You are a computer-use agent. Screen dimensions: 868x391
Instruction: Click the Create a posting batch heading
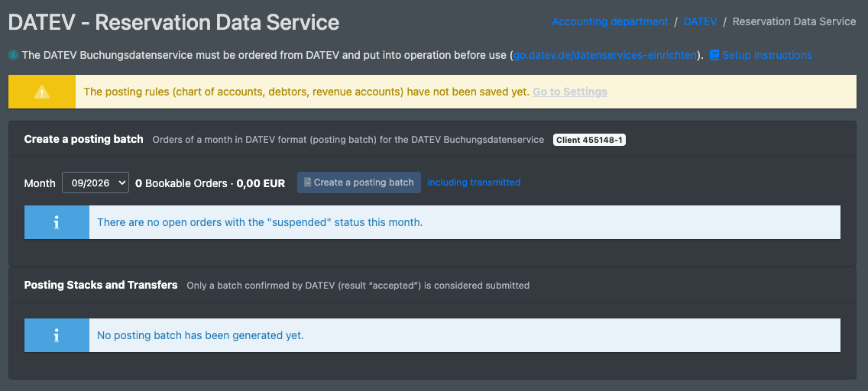coord(83,139)
